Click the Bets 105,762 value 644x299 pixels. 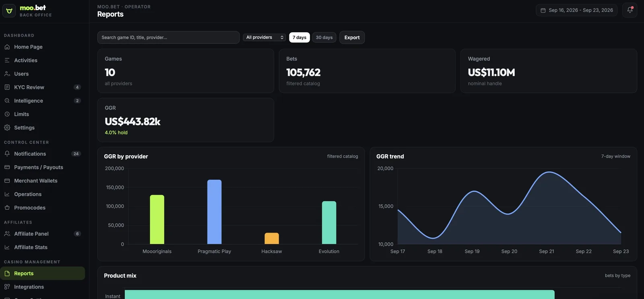303,73
